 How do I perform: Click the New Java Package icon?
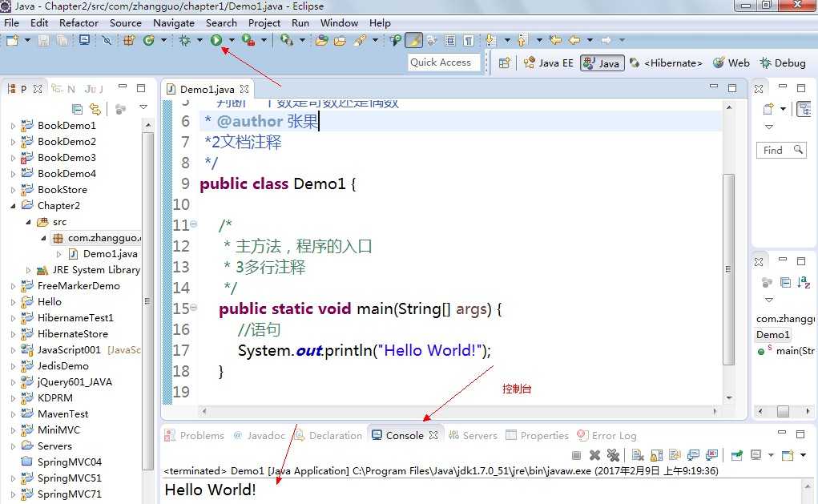tap(129, 40)
